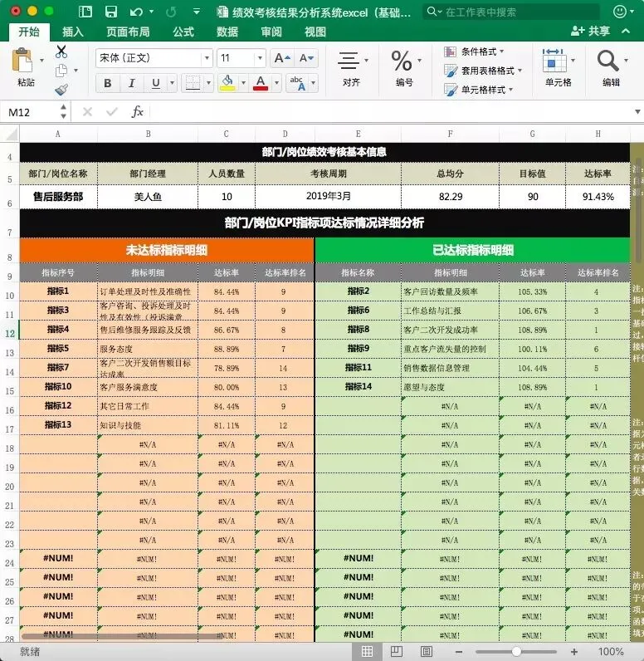The width and height of the screenshot is (644, 661).
Task: Open quick access toolbar customize arrow
Action: [x=197, y=12]
